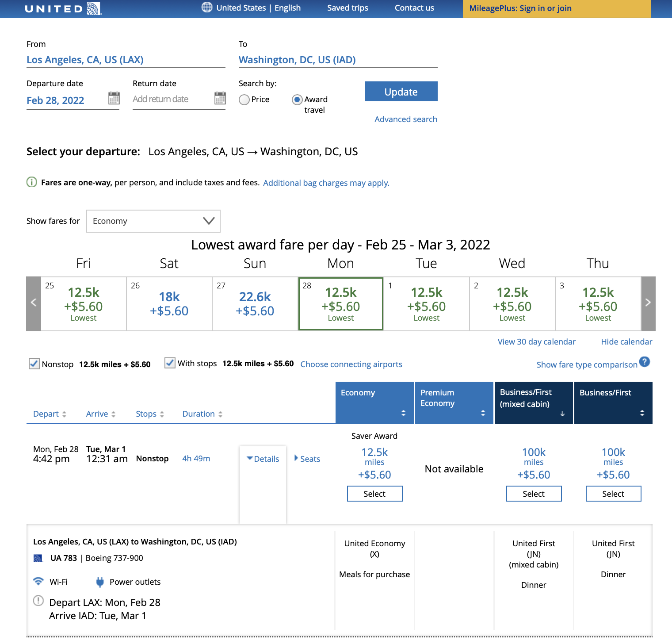Select Sunday 27 fare 22.6k
672x644 pixels.
tap(255, 304)
